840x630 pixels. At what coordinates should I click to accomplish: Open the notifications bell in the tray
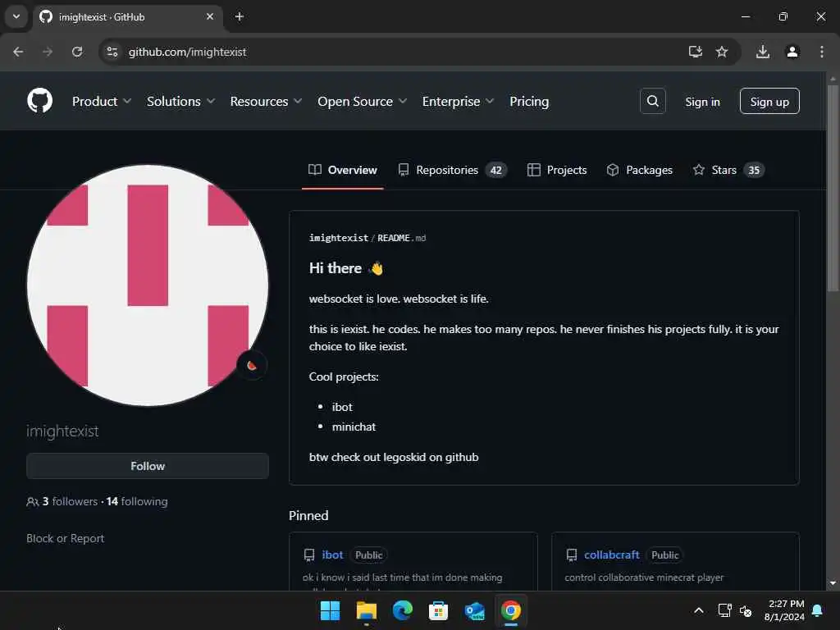click(817, 610)
